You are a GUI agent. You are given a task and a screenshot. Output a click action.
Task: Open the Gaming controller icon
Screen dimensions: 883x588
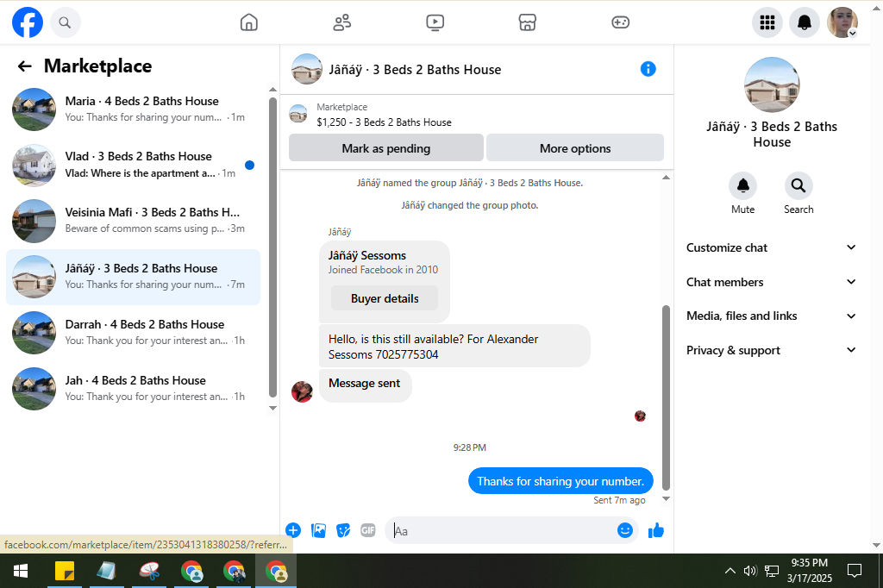pos(620,22)
